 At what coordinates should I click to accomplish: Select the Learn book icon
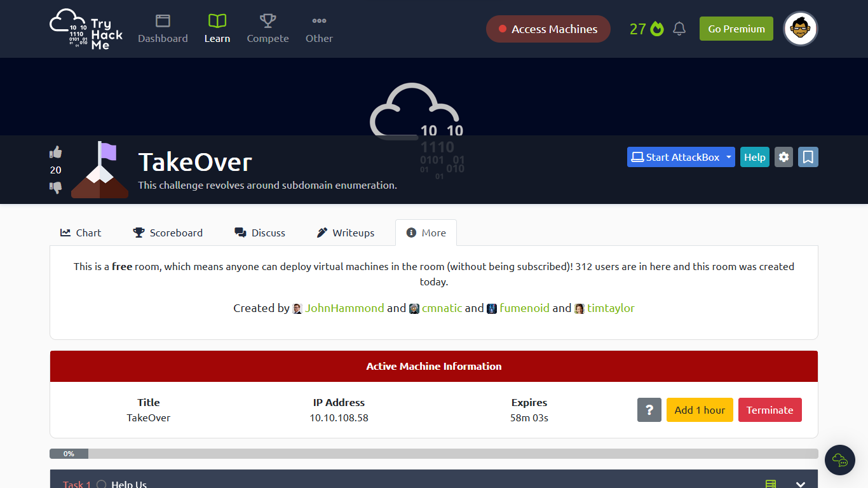217,20
